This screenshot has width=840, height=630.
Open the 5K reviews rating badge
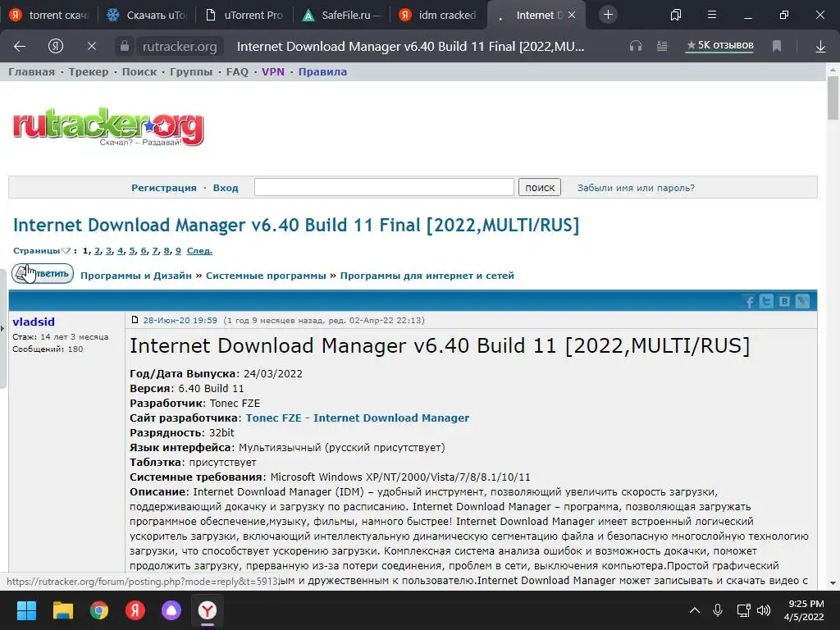click(719, 46)
